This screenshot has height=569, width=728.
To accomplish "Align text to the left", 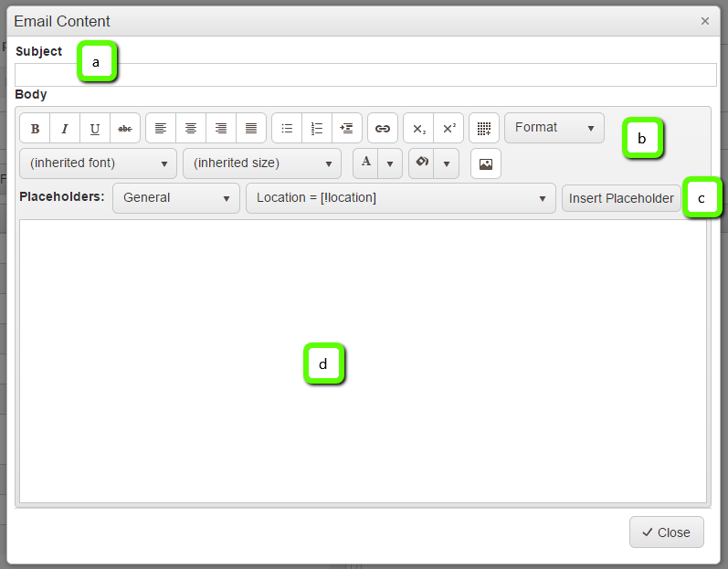I will pyautogui.click(x=161, y=129).
